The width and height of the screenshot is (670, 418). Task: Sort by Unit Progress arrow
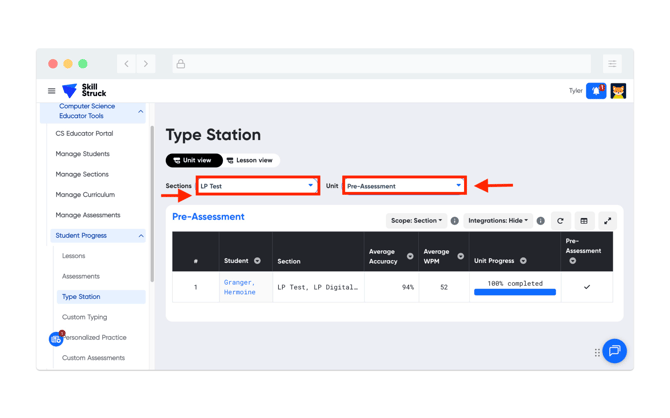point(523,261)
